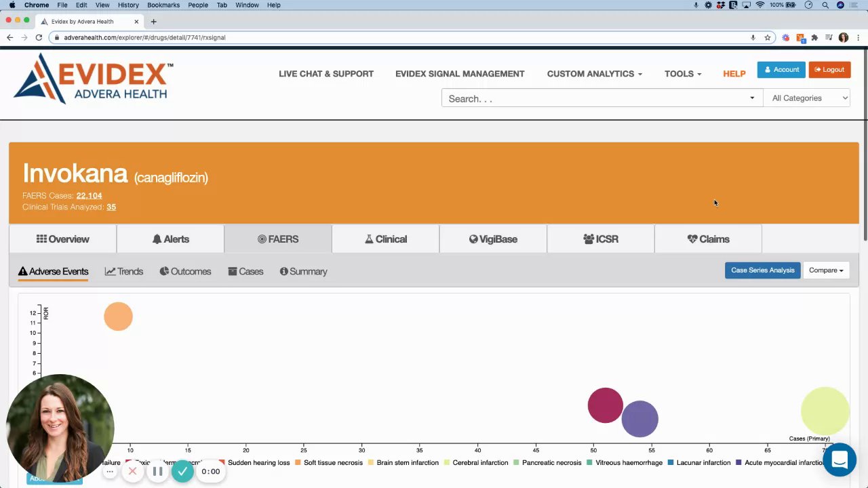Viewport: 868px width, 488px height.
Task: Open the Chrome media control icon
Action: coord(829,37)
